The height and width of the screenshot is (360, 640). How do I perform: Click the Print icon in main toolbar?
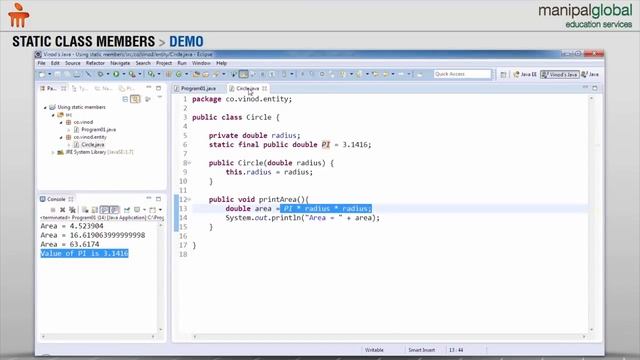coord(77,74)
